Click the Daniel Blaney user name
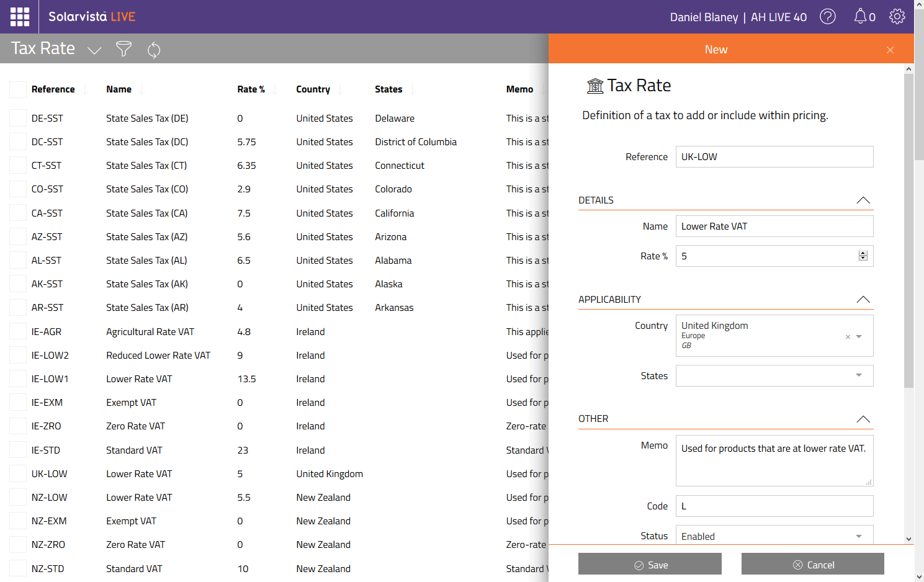924x582 pixels. (x=704, y=17)
